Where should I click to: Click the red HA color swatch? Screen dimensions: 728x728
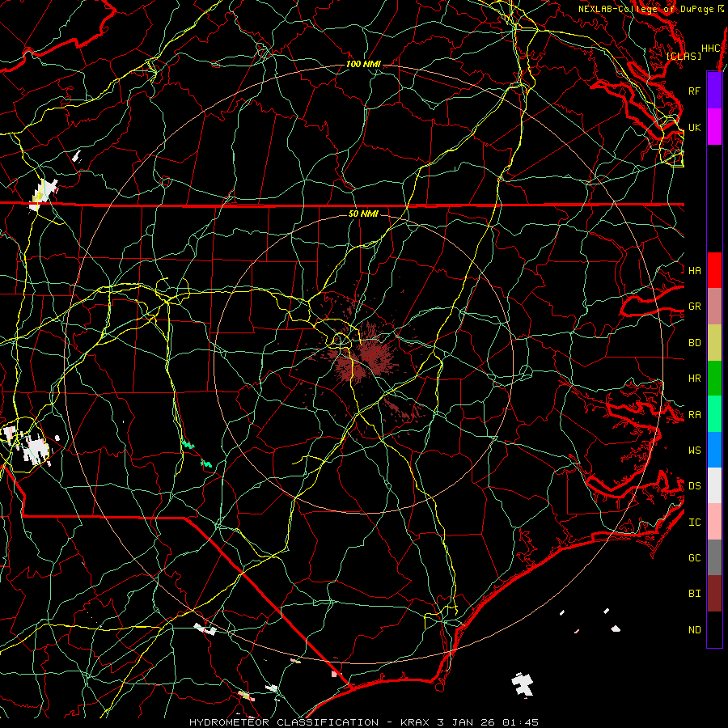point(714,270)
